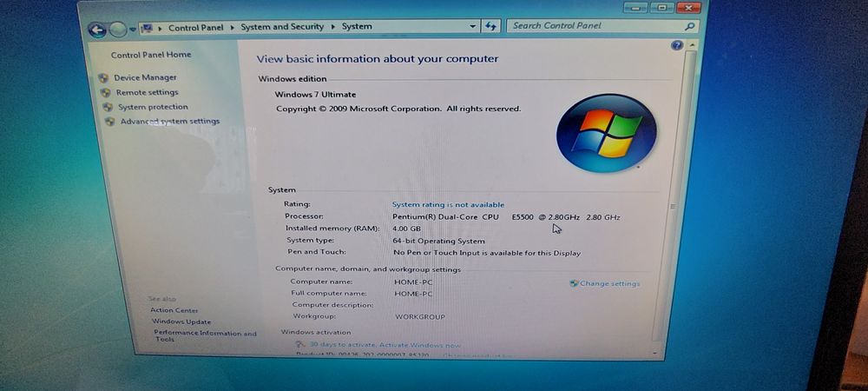Focus the Search Control Panel field
Viewport: 868px width, 391px height.
coord(602,25)
